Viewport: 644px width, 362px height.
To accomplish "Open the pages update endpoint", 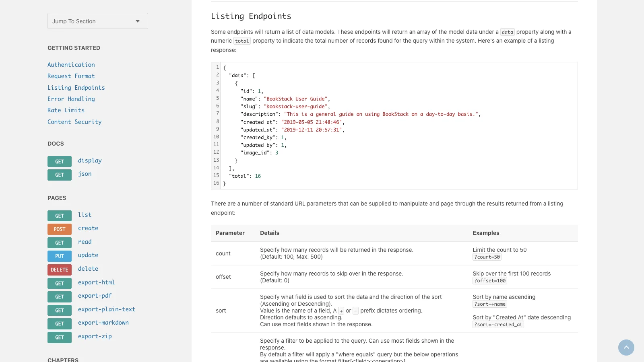I will coord(88,255).
